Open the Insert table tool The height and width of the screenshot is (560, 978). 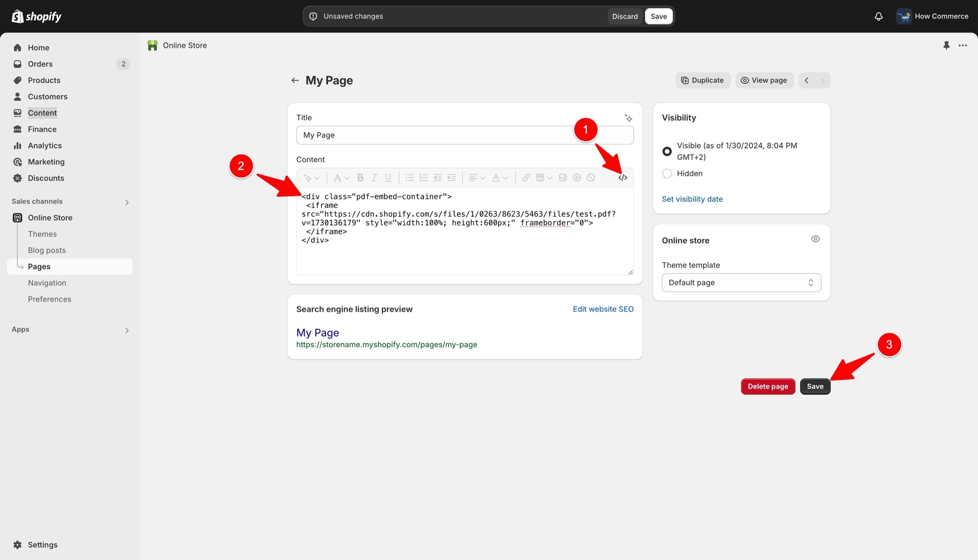[540, 178]
